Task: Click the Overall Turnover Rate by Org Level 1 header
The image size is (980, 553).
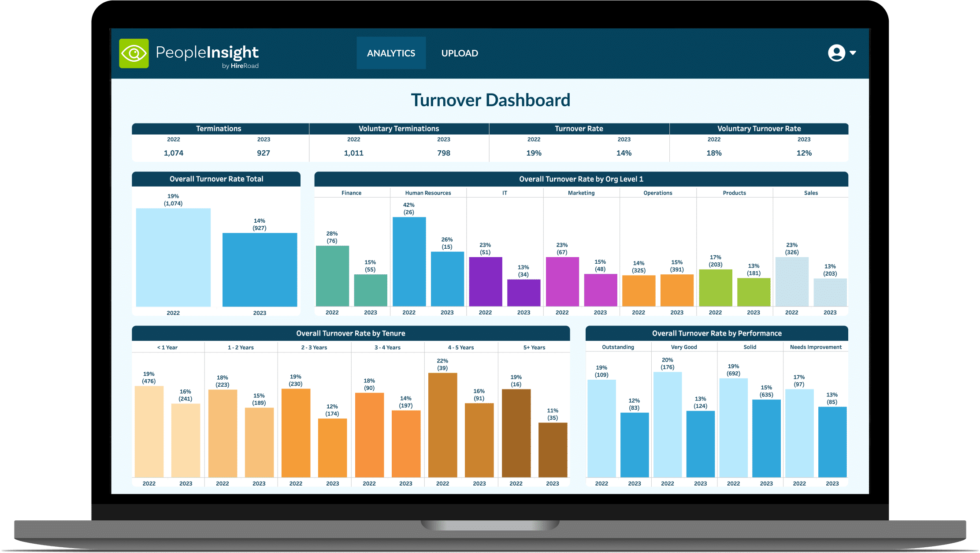Action: pyautogui.click(x=581, y=179)
